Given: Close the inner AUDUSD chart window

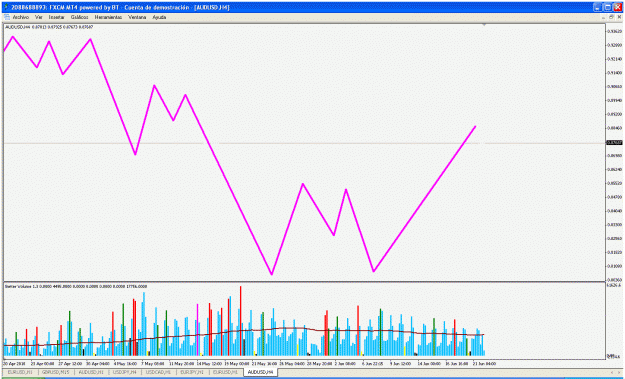Looking at the screenshot, I should click(619, 17).
